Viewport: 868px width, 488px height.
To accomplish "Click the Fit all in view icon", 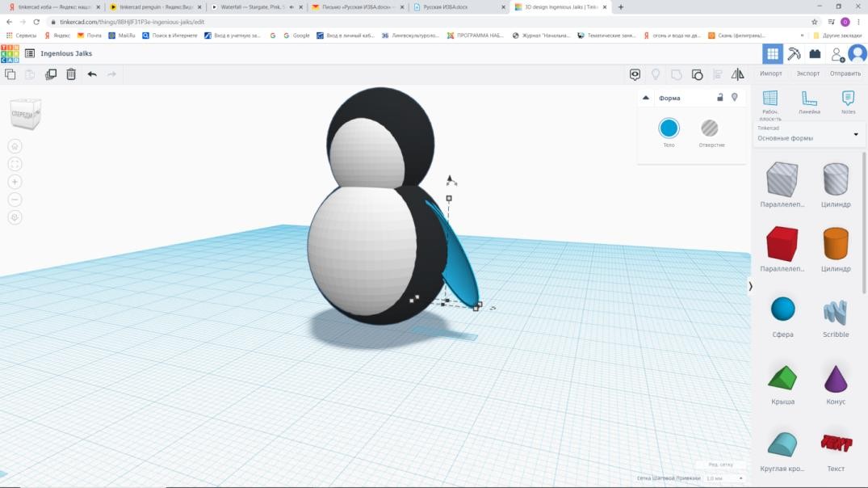I will point(15,165).
